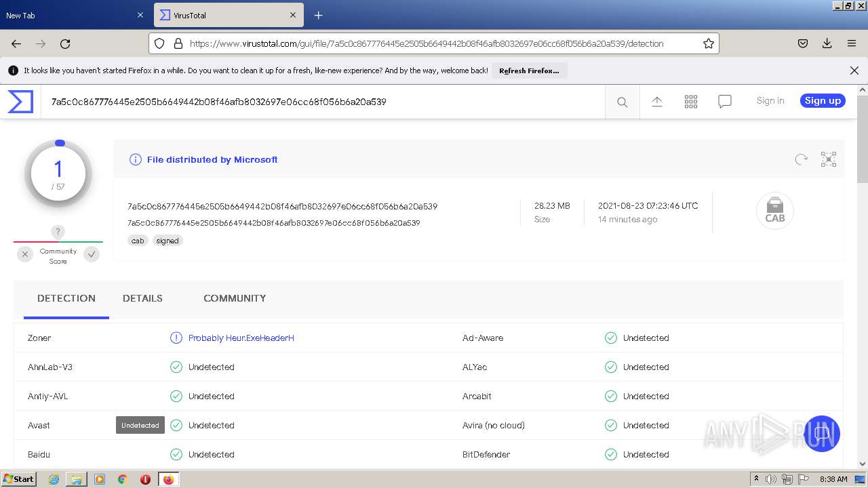The width and height of the screenshot is (868, 488).
Task: Click the Zoner detection warning icon
Action: pos(176,338)
